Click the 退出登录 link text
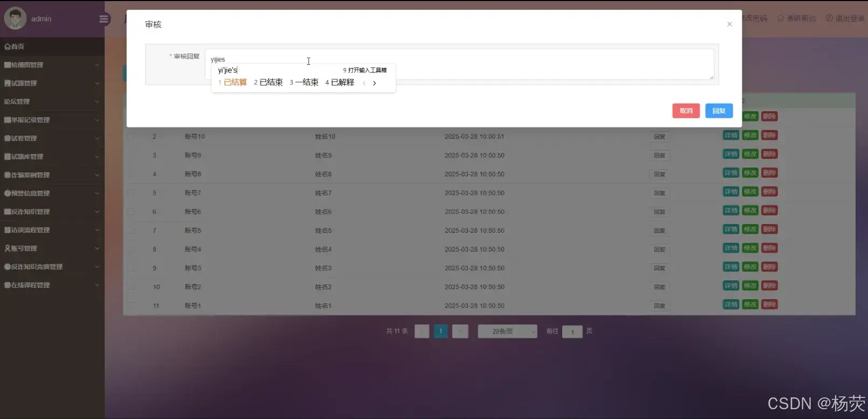 coord(850,18)
